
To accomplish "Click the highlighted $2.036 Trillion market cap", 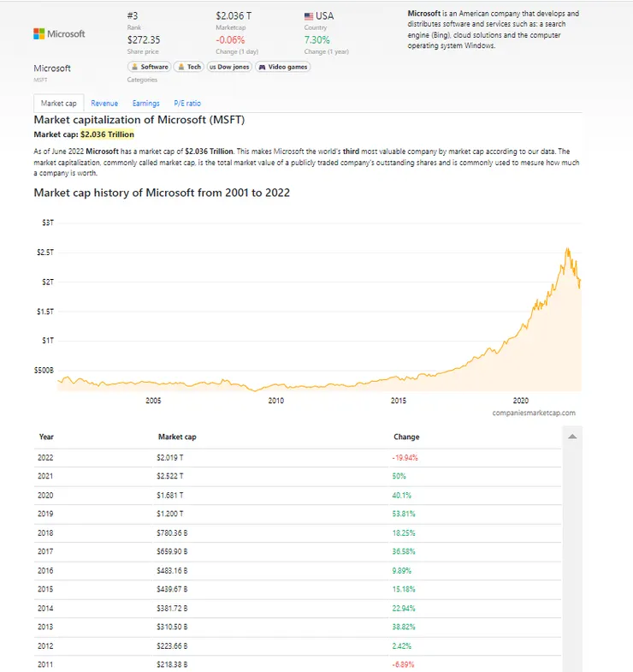I will (x=107, y=134).
